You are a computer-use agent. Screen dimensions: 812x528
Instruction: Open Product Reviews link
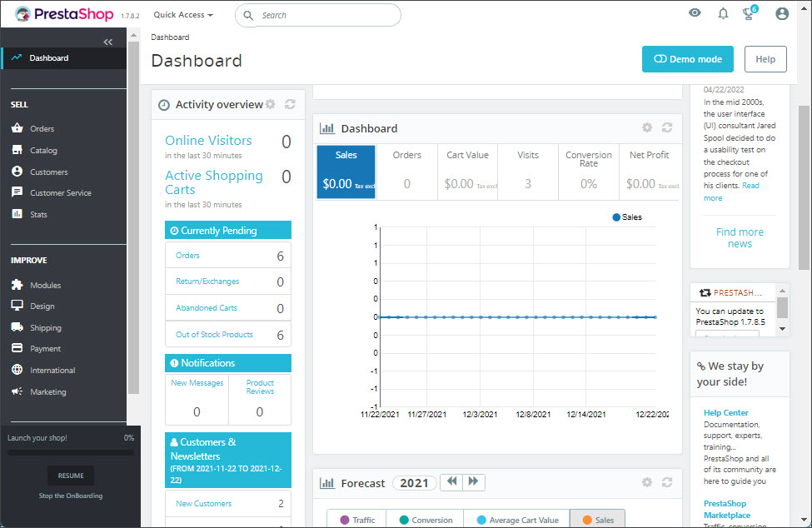(x=260, y=386)
